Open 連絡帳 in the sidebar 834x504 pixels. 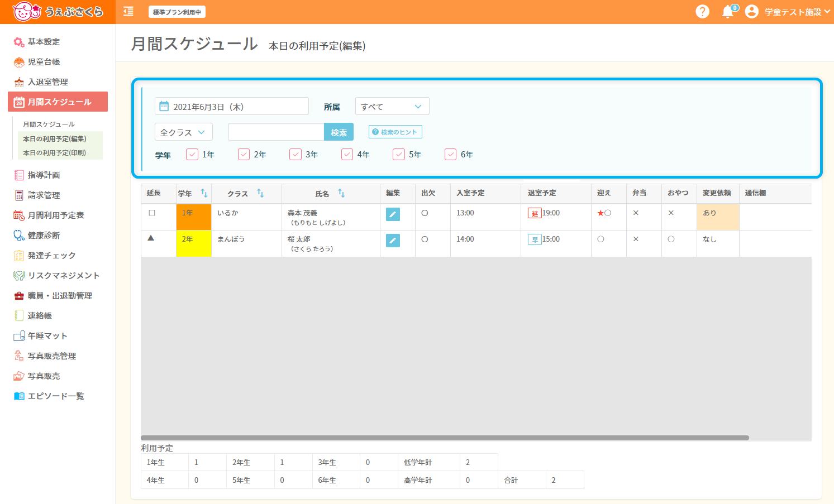point(40,316)
